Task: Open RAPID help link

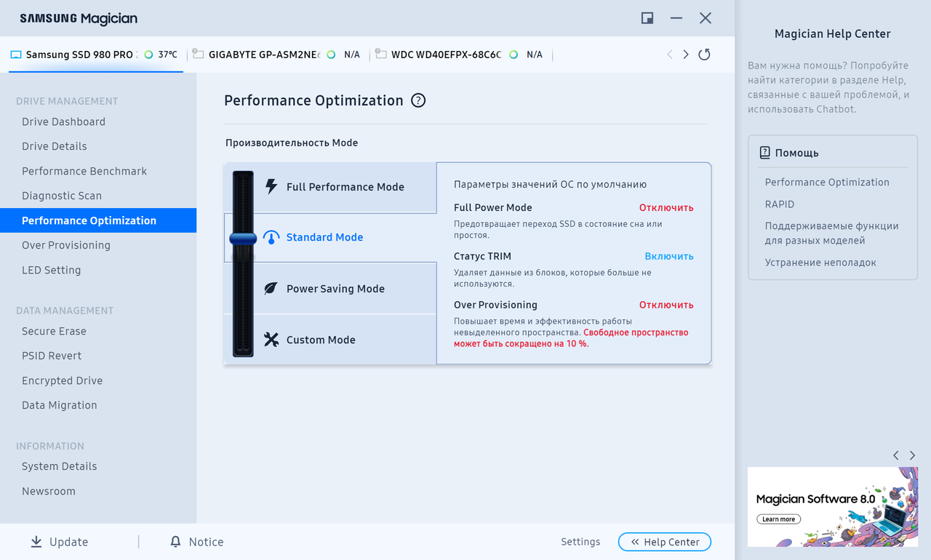Action: pos(780,204)
